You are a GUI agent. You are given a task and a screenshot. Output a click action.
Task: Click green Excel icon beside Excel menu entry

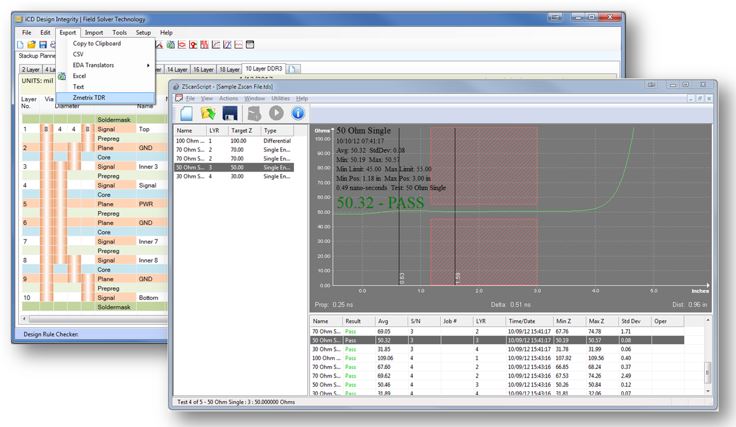tap(62, 76)
